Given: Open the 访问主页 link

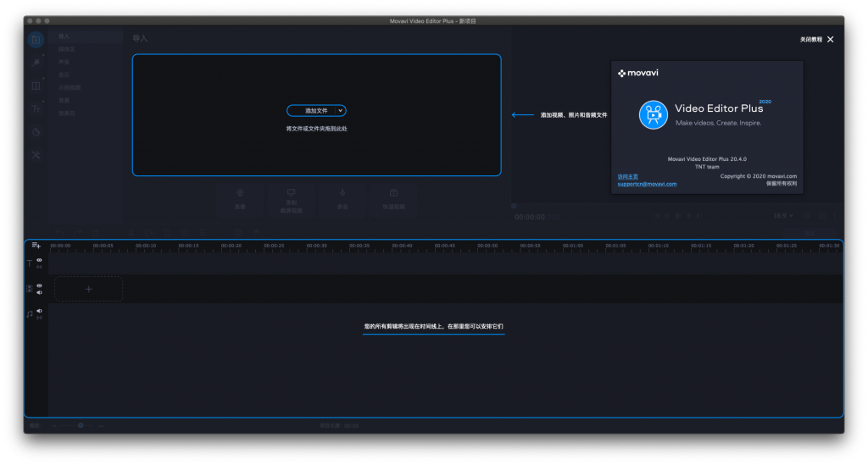Looking at the screenshot, I should click(x=628, y=177).
